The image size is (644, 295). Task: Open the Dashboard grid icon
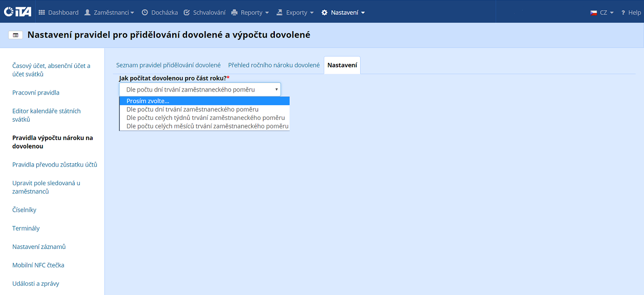(42, 12)
